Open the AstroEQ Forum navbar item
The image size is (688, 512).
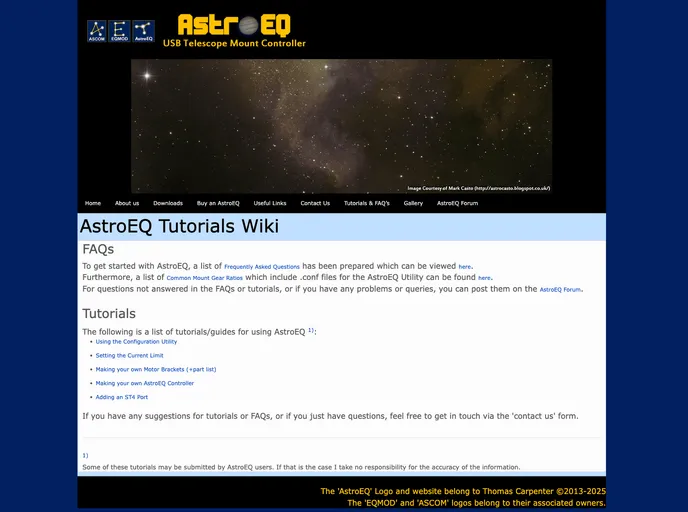(457, 203)
